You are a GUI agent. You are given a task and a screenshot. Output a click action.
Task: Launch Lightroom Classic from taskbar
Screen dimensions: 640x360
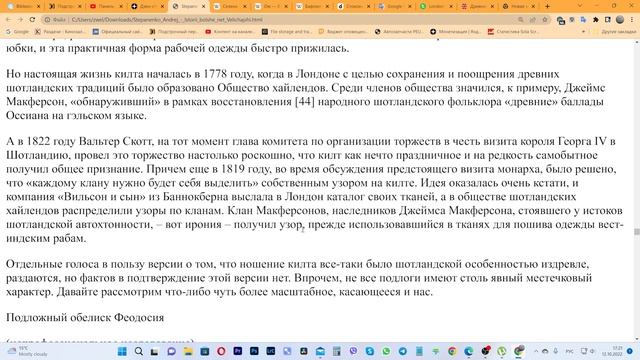point(271,351)
